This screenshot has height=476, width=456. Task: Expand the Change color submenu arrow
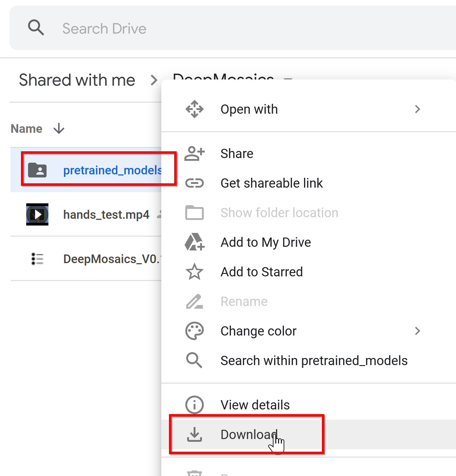tap(417, 331)
